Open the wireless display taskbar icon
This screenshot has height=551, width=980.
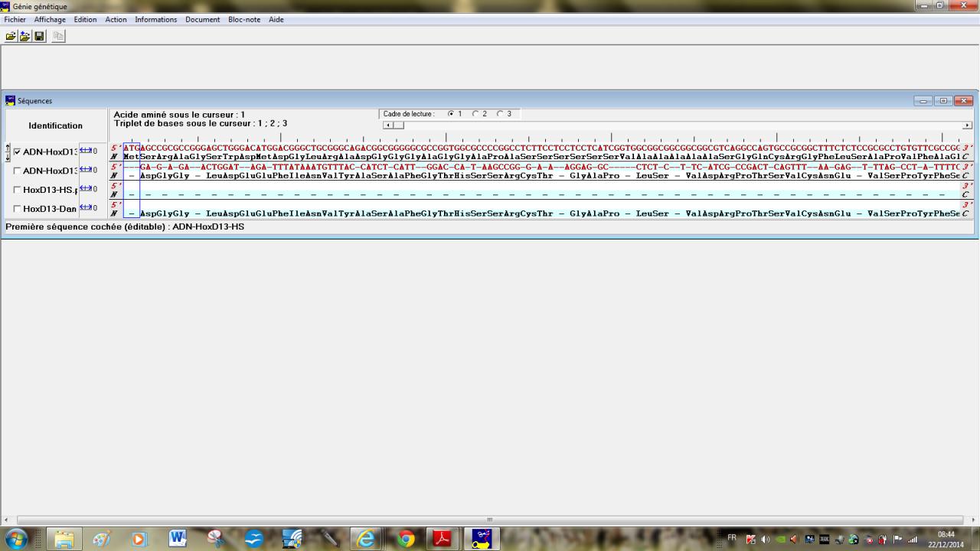[x=292, y=539]
